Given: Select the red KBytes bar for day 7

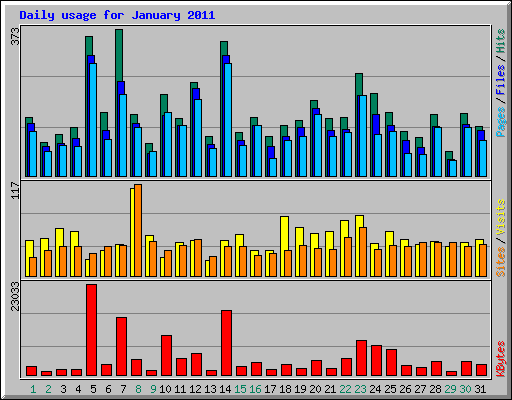Looking at the screenshot, I should [x=121, y=347].
